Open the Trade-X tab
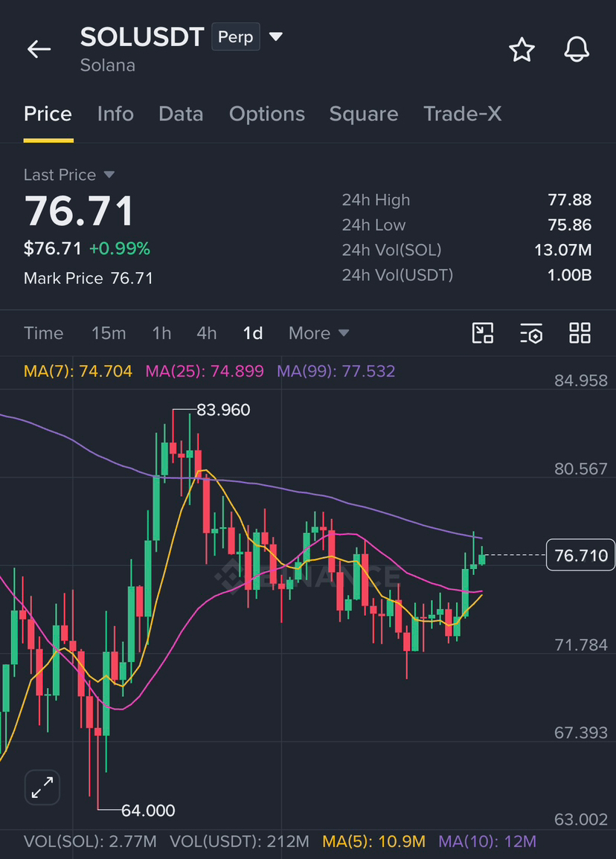 pyautogui.click(x=463, y=114)
